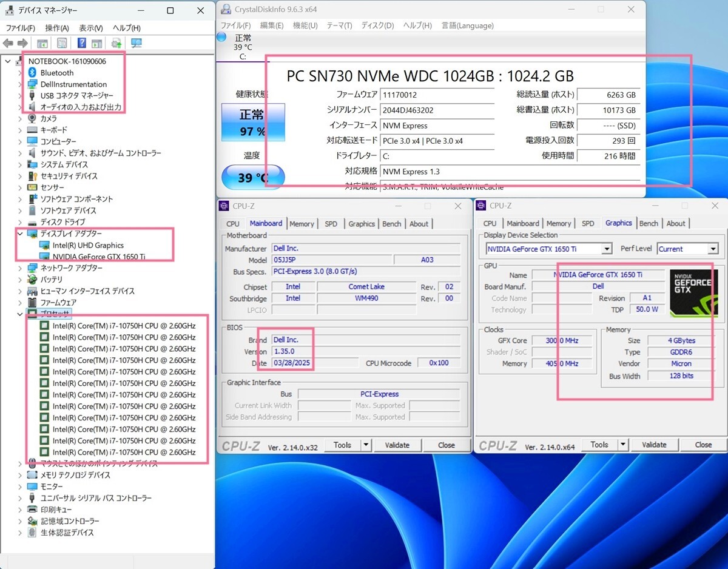
Task: Select the センサー category icon
Action: (32, 187)
